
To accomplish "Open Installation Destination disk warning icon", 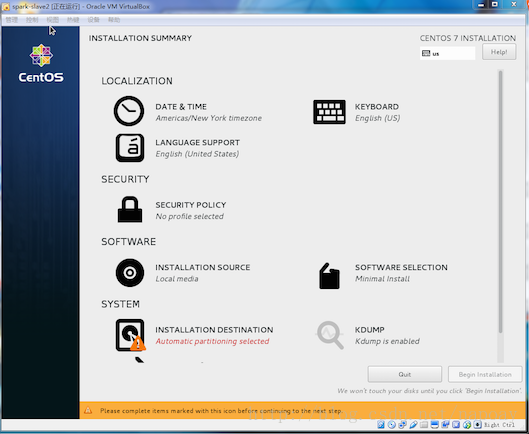I will [x=131, y=335].
